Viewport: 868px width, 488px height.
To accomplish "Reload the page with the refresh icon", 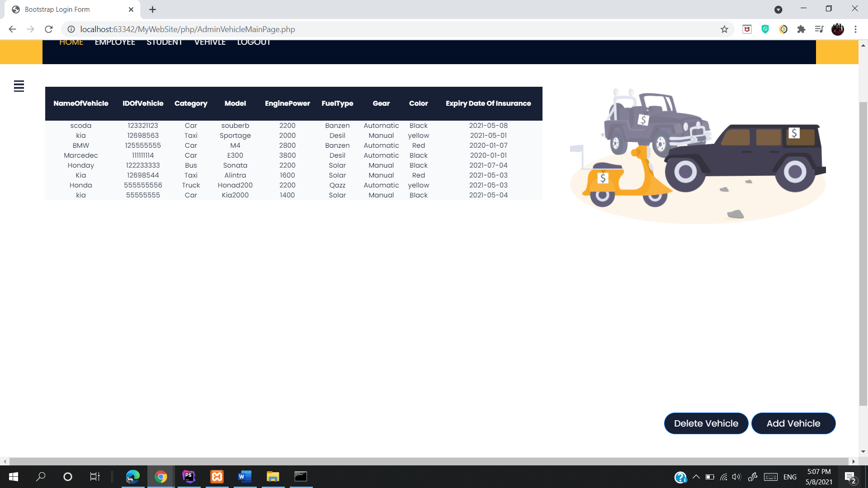I will (x=49, y=29).
